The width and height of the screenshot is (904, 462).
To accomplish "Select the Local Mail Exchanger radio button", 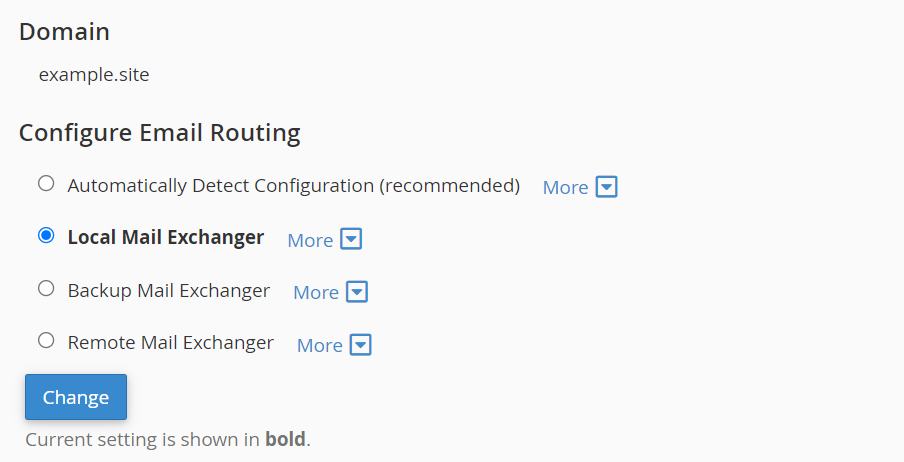I will pos(46,236).
